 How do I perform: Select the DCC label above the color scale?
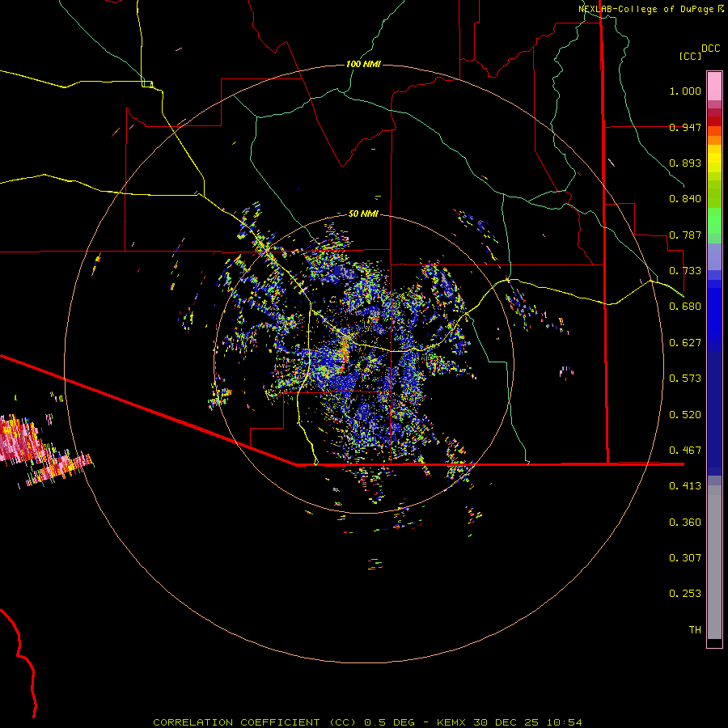[x=711, y=49]
